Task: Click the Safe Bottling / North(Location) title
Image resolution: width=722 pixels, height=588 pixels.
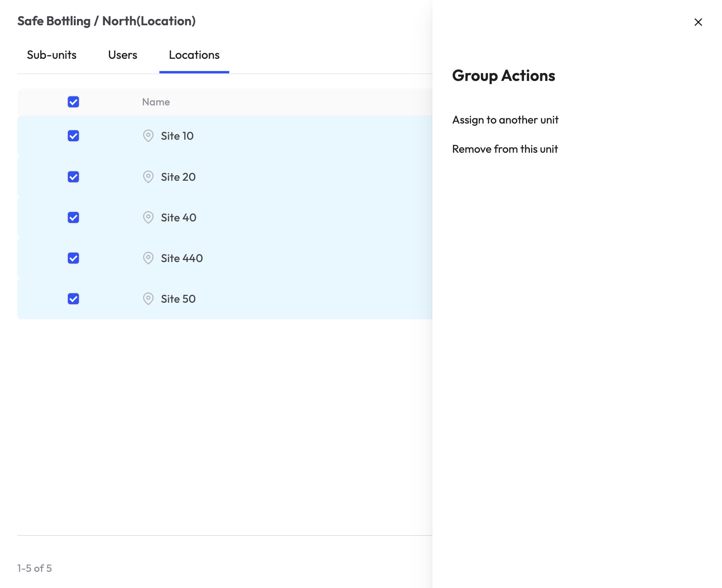Action: pyautogui.click(x=107, y=21)
